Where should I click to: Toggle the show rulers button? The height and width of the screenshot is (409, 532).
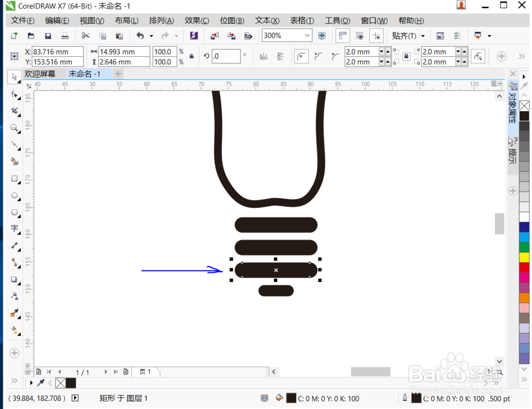click(343, 36)
